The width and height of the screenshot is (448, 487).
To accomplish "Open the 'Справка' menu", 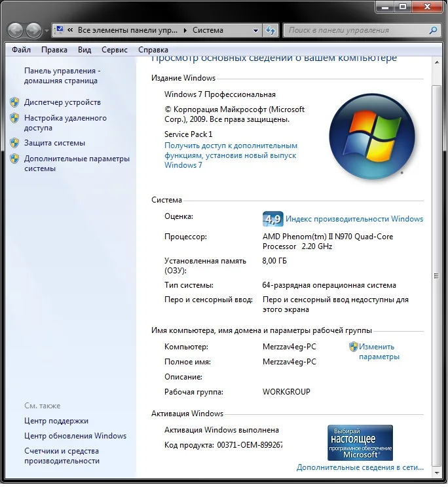I will pyautogui.click(x=153, y=50).
